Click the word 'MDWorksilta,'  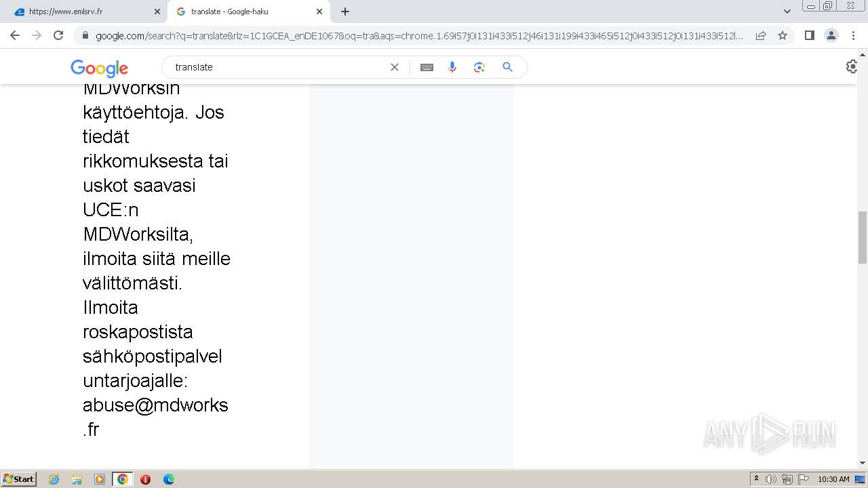pos(138,235)
